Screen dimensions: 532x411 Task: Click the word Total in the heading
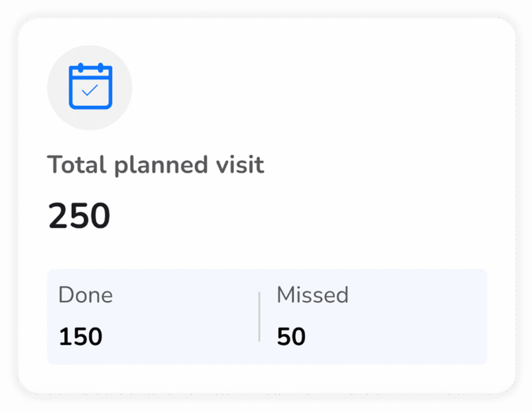tap(77, 165)
